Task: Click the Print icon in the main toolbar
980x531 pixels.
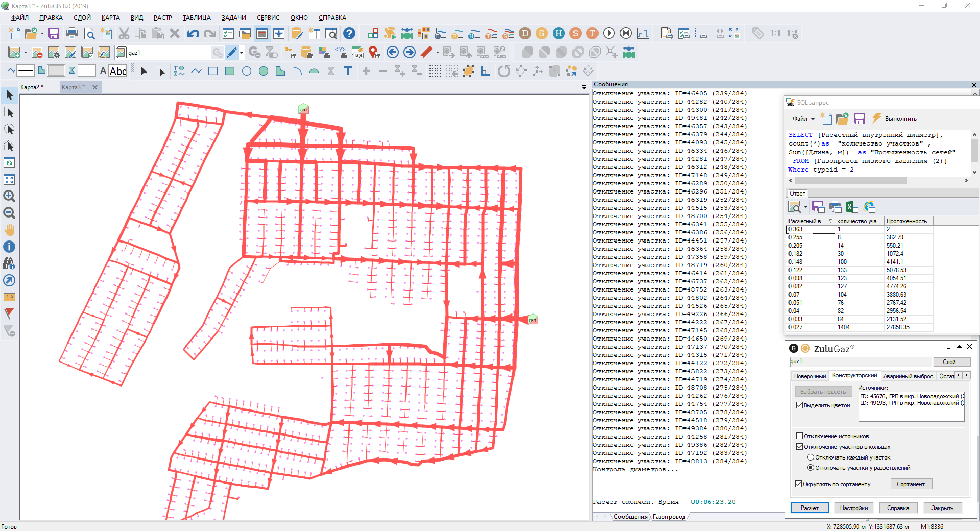Action: [72, 34]
